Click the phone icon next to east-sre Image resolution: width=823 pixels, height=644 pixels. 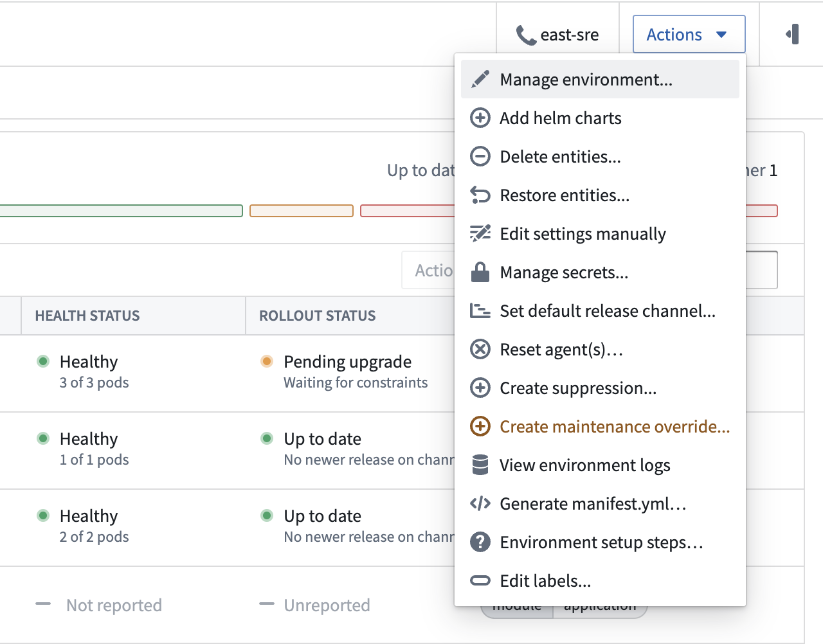(x=526, y=35)
